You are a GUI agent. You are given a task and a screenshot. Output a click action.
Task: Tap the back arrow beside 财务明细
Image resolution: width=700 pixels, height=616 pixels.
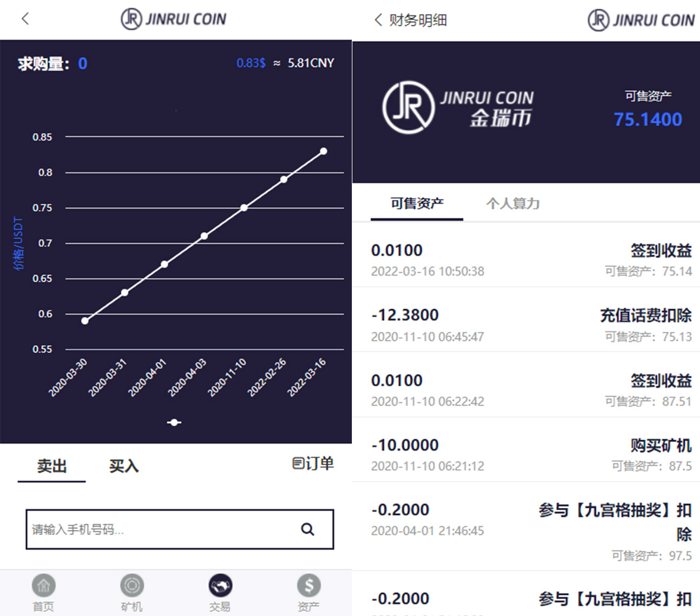(378, 20)
